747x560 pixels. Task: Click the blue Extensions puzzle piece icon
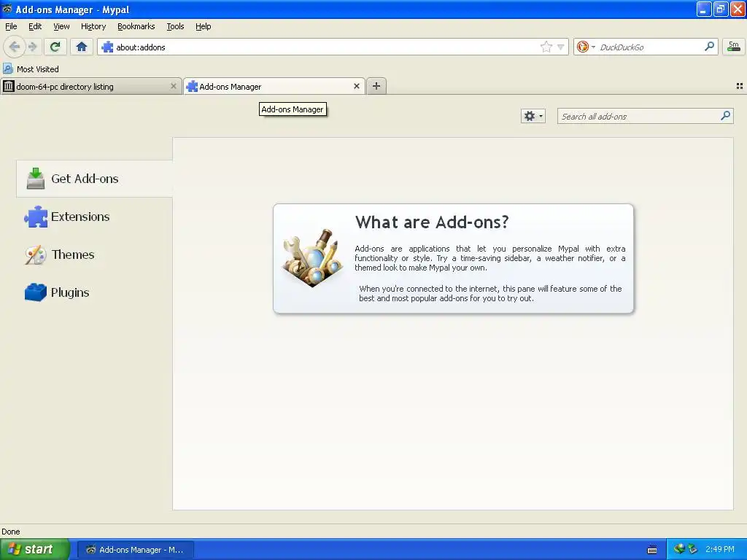pyautogui.click(x=36, y=217)
